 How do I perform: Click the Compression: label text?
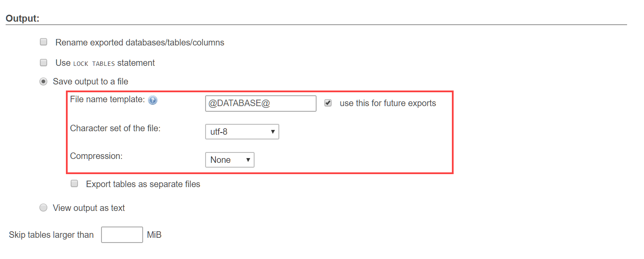click(96, 156)
